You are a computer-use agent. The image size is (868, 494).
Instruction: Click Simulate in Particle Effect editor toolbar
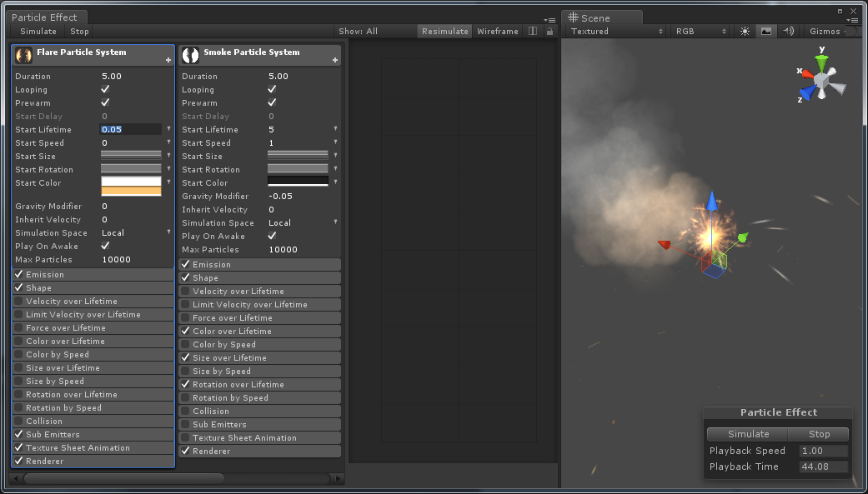pyautogui.click(x=38, y=32)
